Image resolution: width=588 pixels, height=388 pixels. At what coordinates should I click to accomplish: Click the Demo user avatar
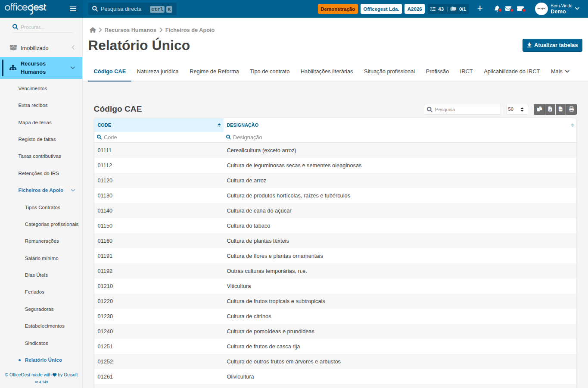pos(541,9)
